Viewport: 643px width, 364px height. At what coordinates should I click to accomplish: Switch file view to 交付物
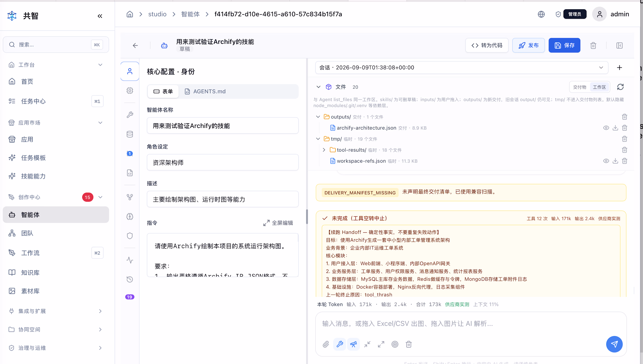tap(580, 87)
